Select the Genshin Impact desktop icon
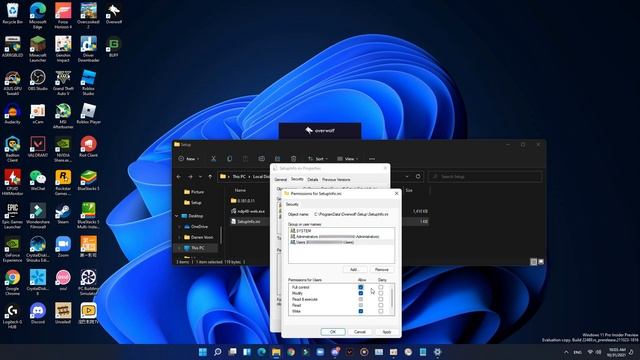 tap(63, 49)
